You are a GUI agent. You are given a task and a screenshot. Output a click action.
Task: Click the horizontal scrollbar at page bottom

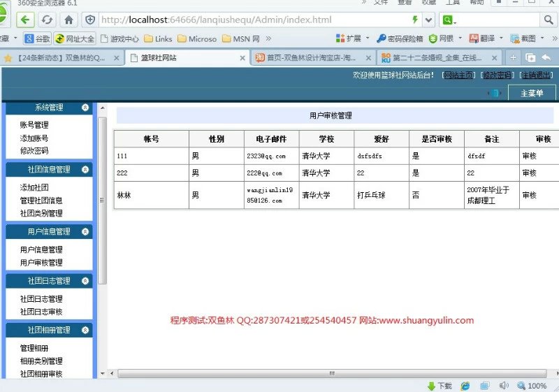(332, 373)
